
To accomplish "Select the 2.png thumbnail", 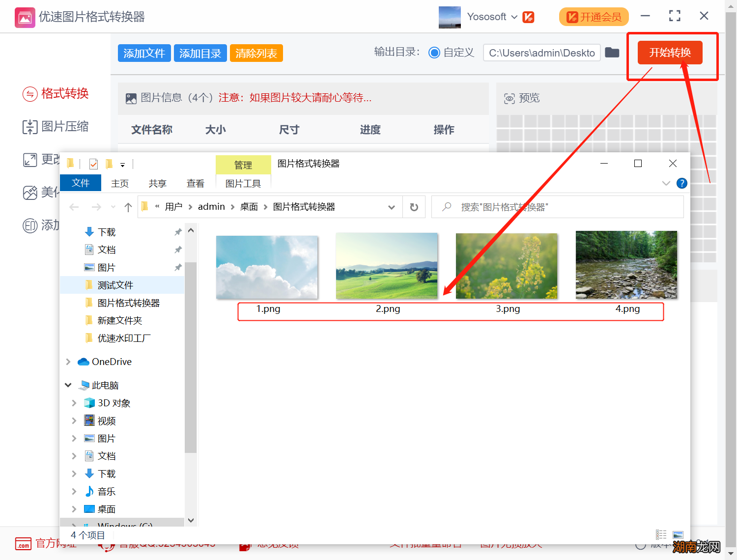I will 386,266.
